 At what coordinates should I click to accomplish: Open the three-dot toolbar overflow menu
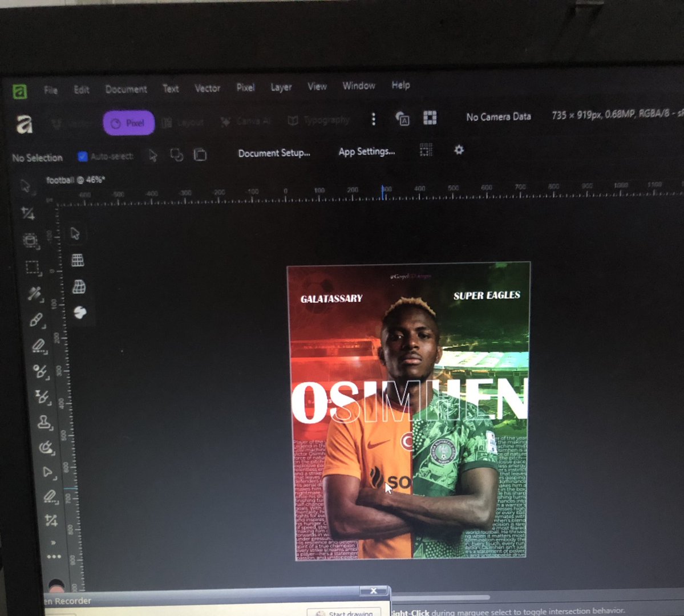click(x=373, y=119)
